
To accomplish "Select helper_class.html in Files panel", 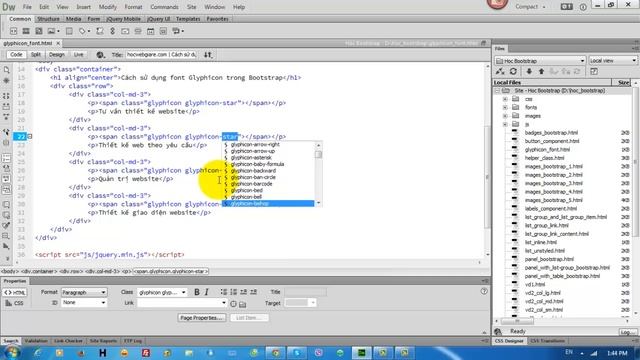I will (x=544, y=158).
